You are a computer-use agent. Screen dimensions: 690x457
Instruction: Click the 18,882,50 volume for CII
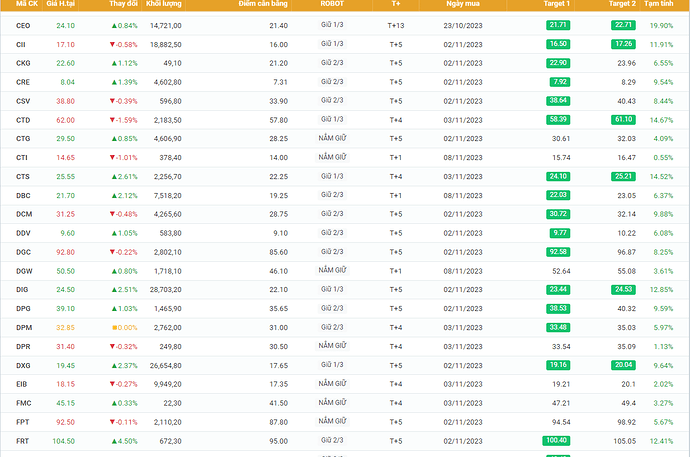tap(165, 44)
